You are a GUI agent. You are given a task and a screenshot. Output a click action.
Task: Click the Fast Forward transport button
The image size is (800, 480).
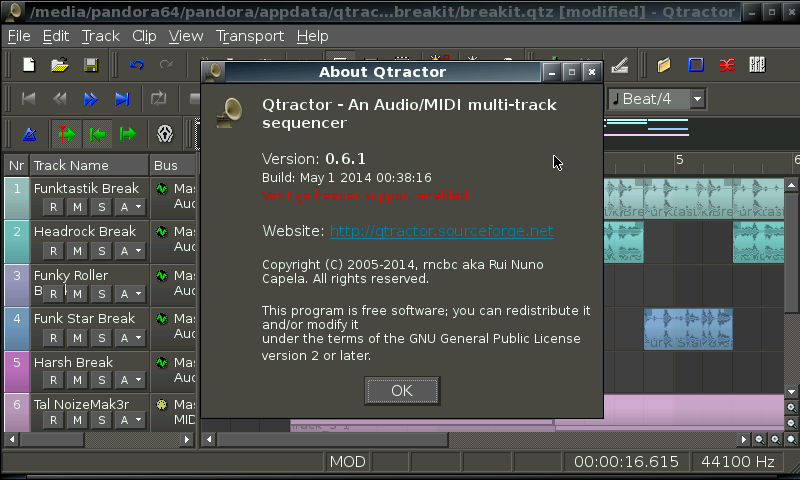pyautogui.click(x=91, y=99)
